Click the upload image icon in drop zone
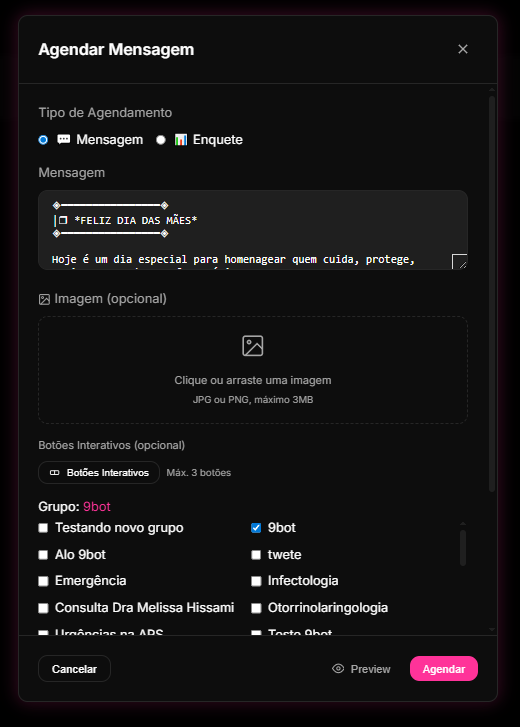Viewport: 520px width, 727px height. pyautogui.click(x=253, y=346)
